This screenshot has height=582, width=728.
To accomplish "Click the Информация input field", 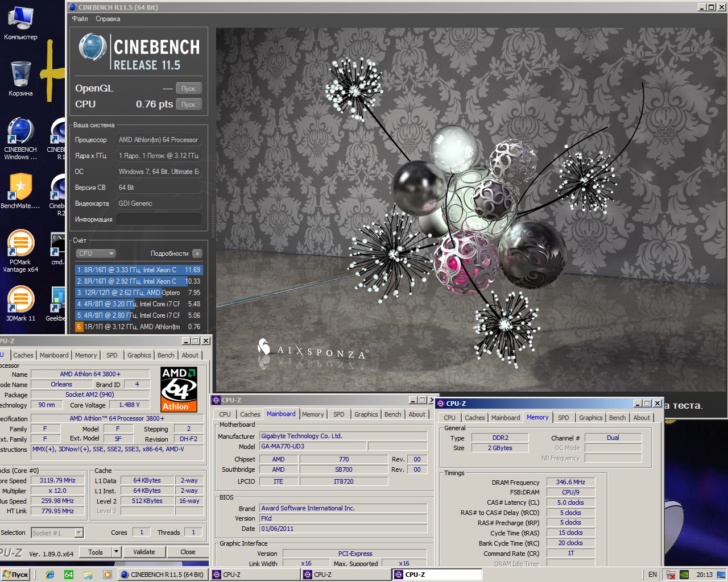I will 159,219.
